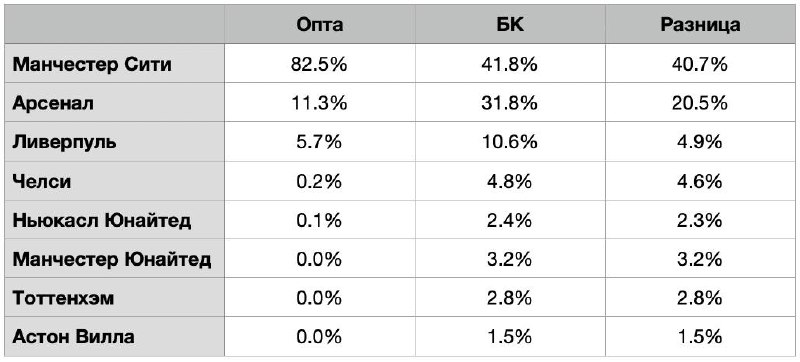Select the 20.5% Разница cell
The image size is (800, 362).
click(x=700, y=102)
